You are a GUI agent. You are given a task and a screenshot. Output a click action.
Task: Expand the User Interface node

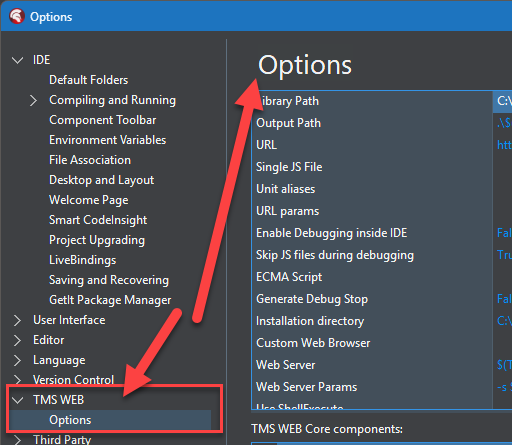point(17,320)
